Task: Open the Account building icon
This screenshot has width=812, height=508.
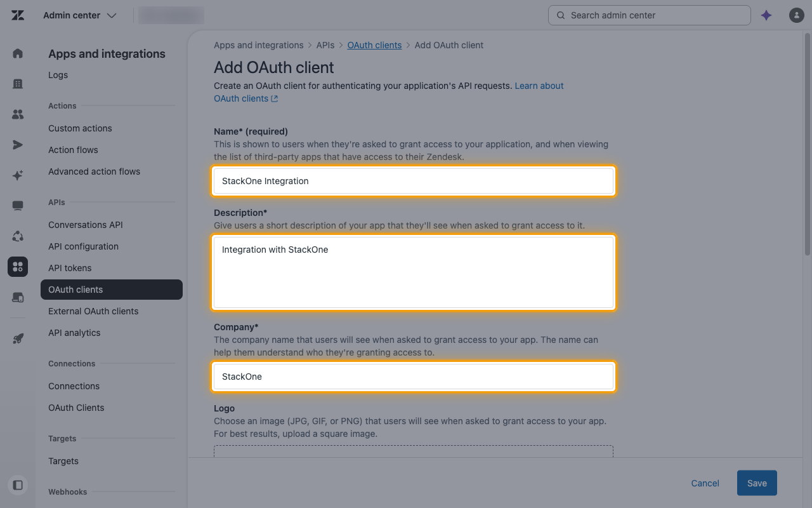Action: click(x=18, y=84)
